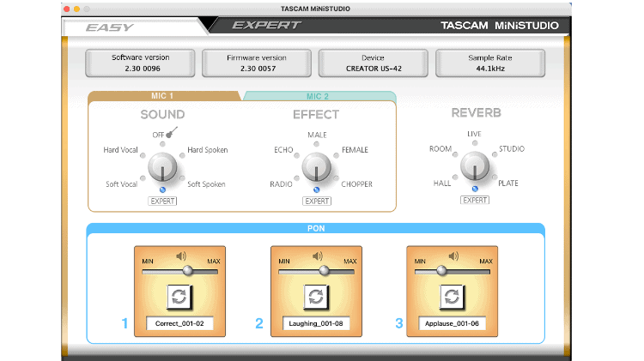Click the EXPERT label under SOUND

[x=162, y=201]
